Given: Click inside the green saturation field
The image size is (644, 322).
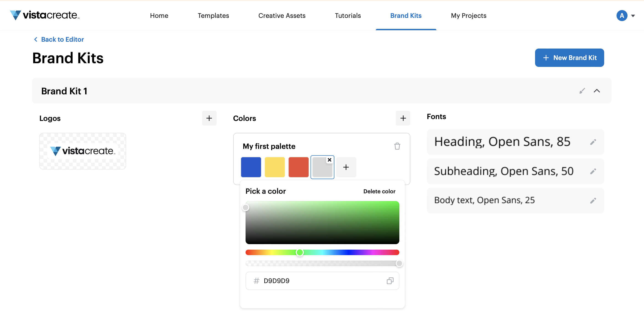Looking at the screenshot, I should 322,222.
